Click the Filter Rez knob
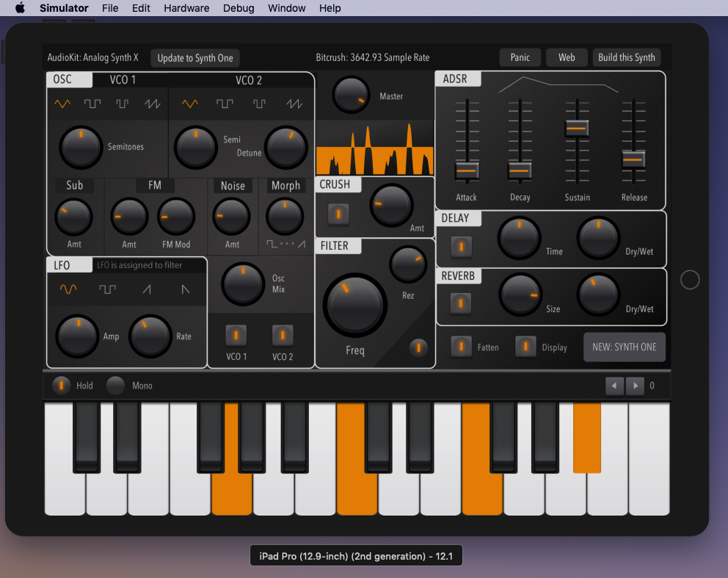 pos(408,264)
